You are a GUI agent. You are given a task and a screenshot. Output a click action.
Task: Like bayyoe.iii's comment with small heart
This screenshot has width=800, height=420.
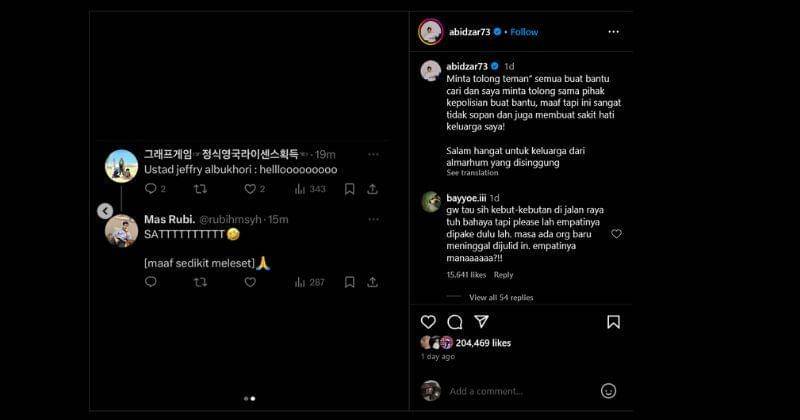coord(616,234)
